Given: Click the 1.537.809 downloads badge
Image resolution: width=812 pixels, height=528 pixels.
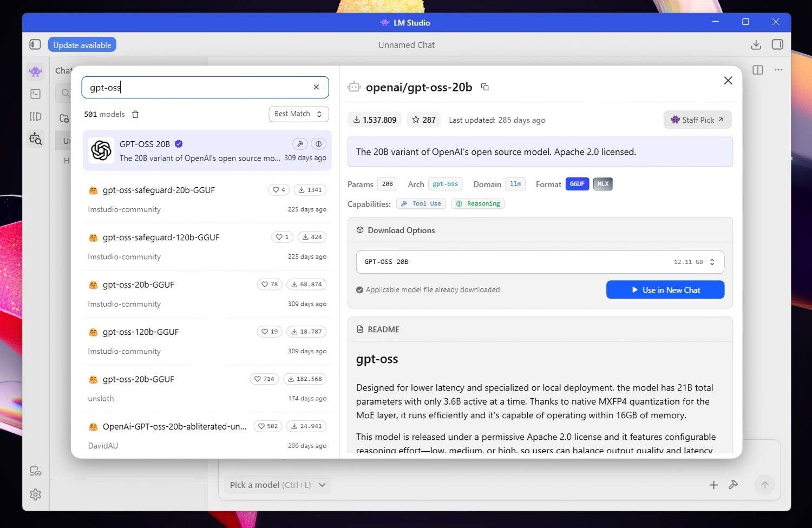Looking at the screenshot, I should click(375, 120).
